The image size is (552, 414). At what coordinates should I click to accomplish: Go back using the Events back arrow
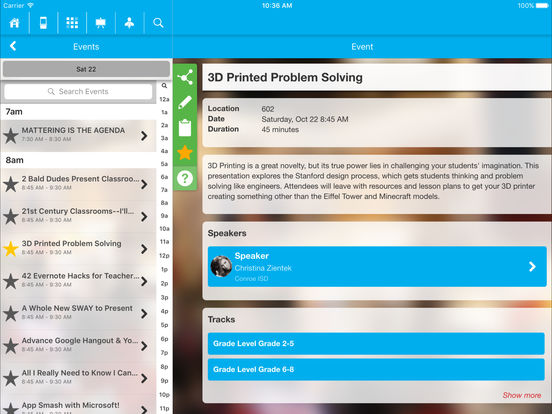pos(13,46)
